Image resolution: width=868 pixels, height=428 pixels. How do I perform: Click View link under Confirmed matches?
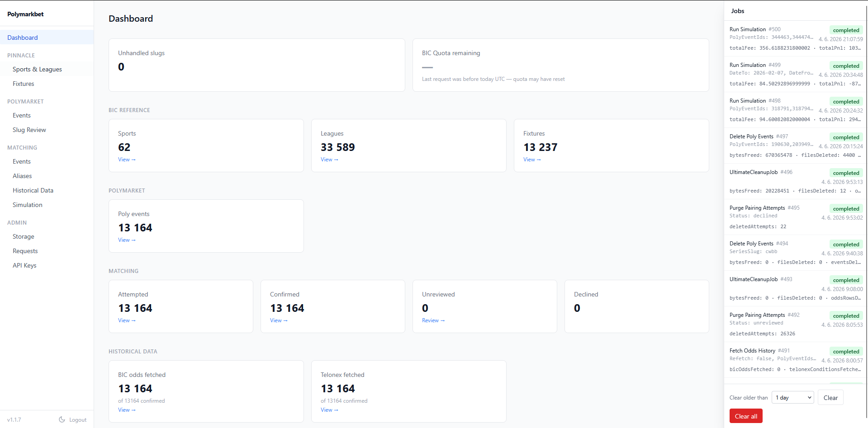279,320
